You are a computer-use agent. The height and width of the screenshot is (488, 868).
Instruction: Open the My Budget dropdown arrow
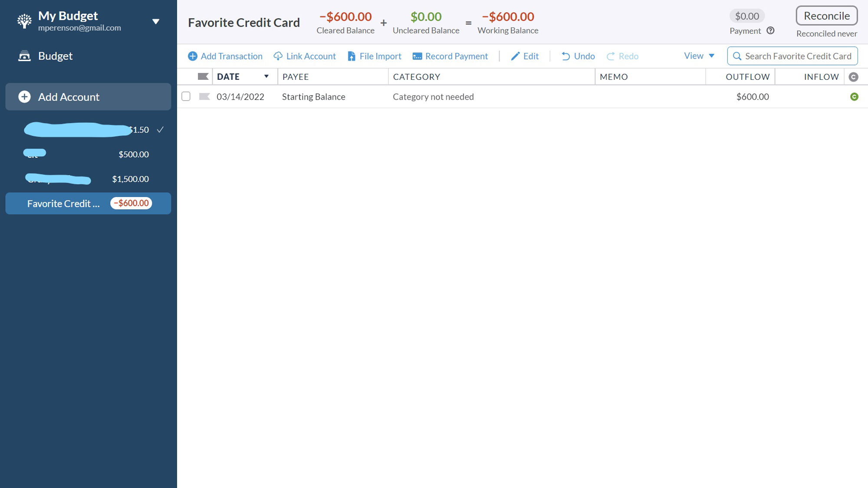pos(155,22)
